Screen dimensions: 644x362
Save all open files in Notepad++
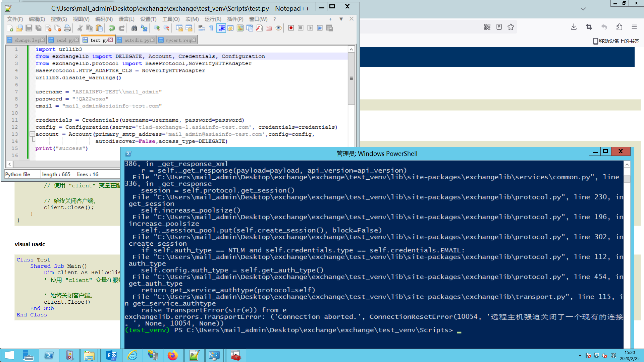[39, 28]
